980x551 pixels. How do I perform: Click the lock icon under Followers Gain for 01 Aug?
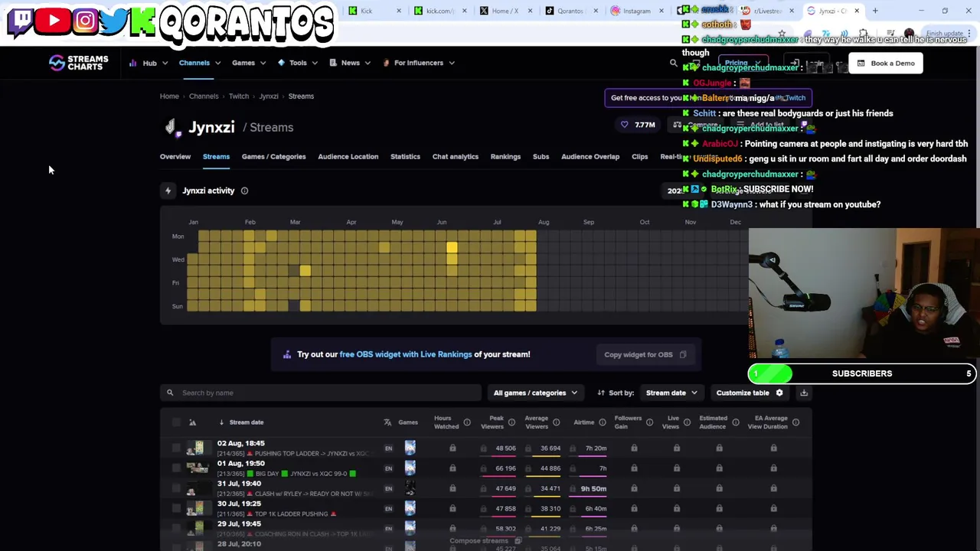(634, 468)
